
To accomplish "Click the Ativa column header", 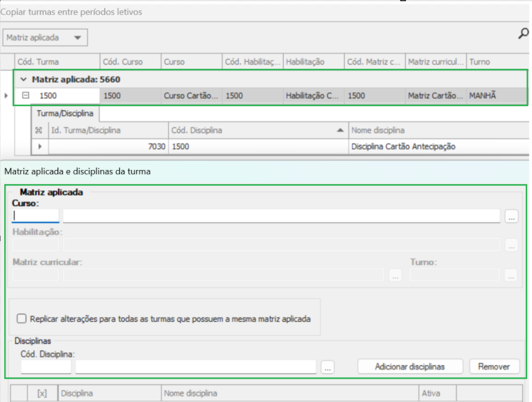I will click(438, 393).
